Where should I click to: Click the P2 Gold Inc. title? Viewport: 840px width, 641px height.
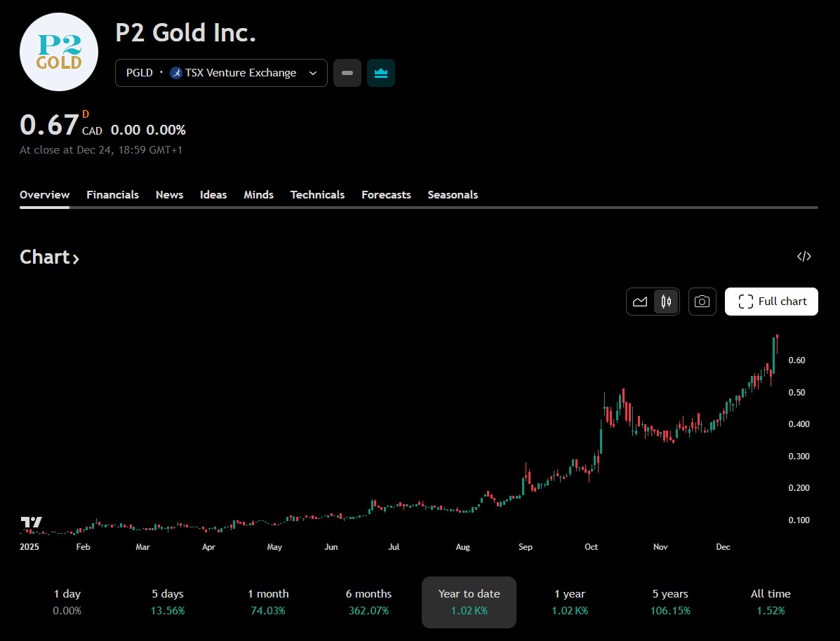tap(186, 33)
